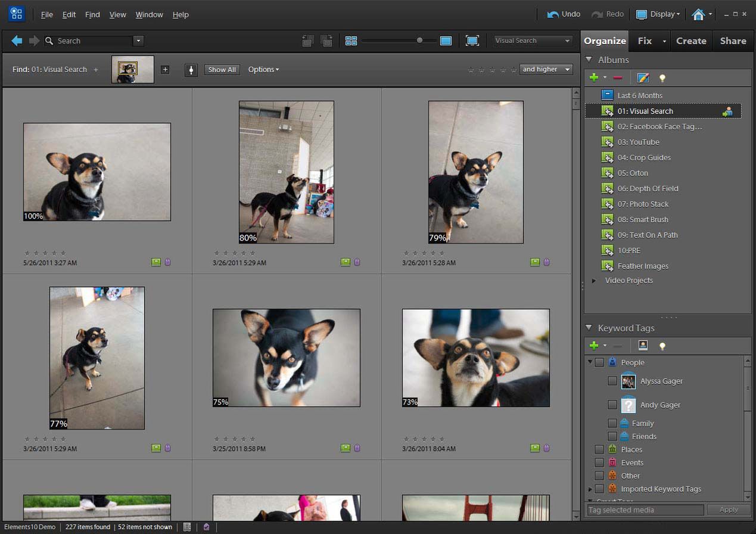This screenshot has width=756, height=534.
Task: Open the Find menu
Action: tap(92, 14)
